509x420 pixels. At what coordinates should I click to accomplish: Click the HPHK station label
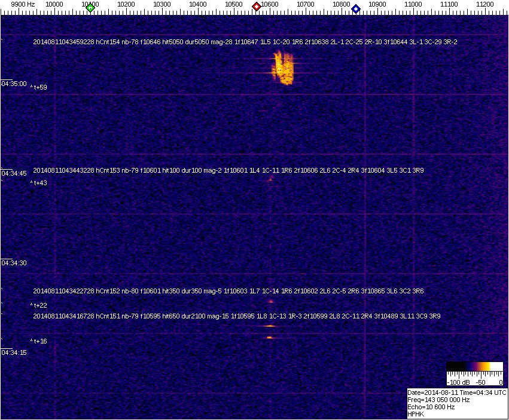coord(416,413)
